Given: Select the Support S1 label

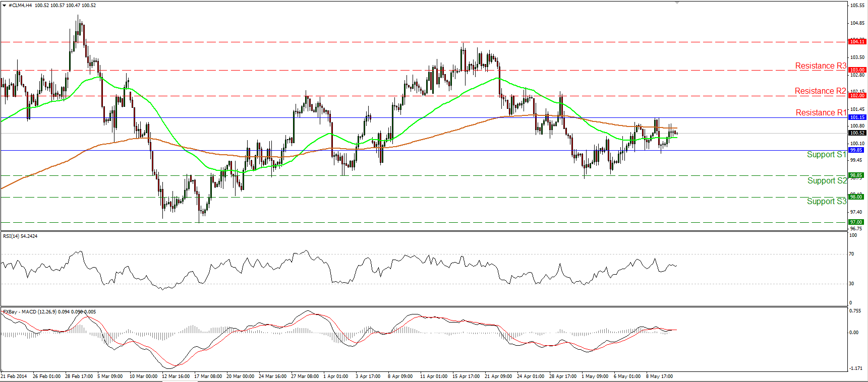Looking at the screenshot, I should pos(826,155).
